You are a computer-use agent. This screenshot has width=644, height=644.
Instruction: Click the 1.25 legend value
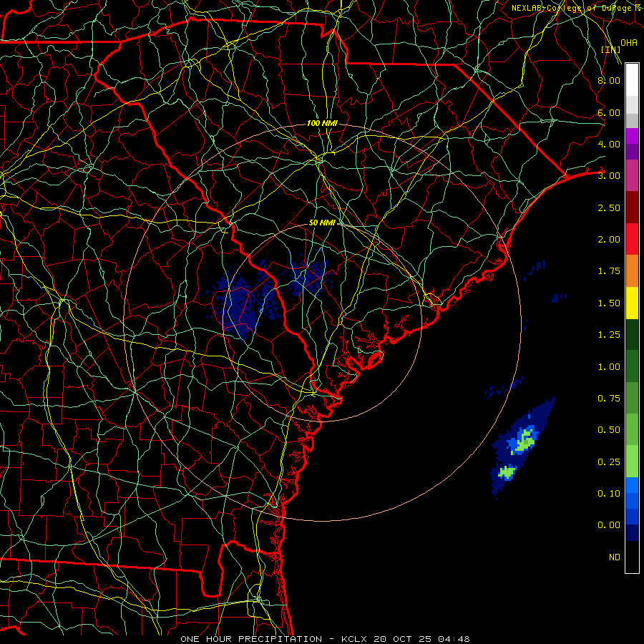609,335
